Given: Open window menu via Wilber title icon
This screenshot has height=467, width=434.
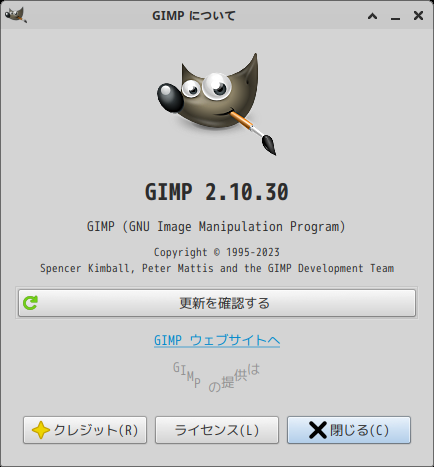Looking at the screenshot, I should coord(16,15).
